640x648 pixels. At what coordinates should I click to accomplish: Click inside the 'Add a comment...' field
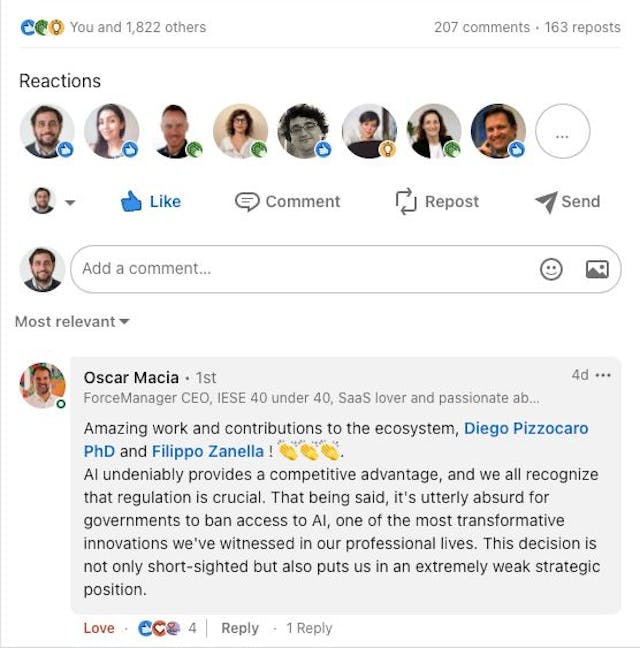click(x=300, y=268)
